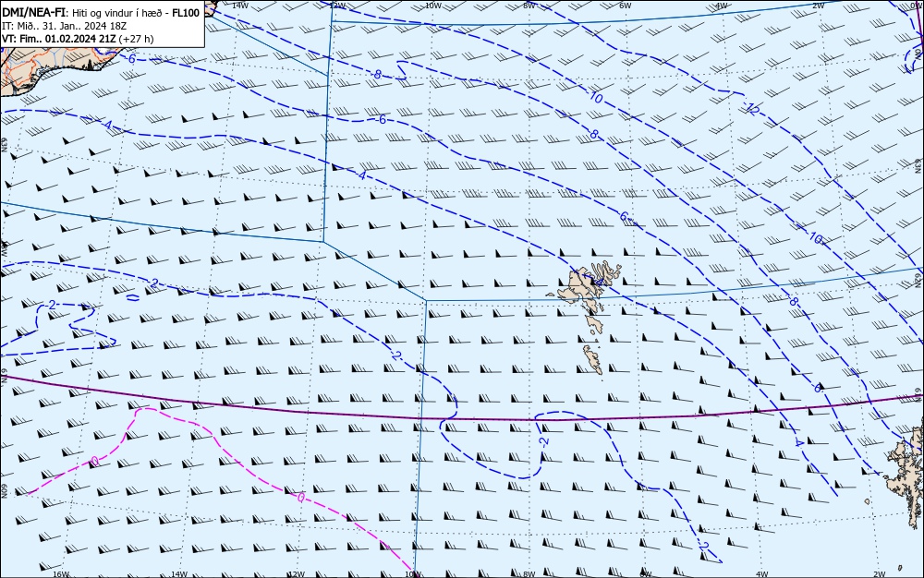Image resolution: width=924 pixels, height=578 pixels.
Task: Click the "60N" latitude label on the left edge
Action: [x=4, y=491]
